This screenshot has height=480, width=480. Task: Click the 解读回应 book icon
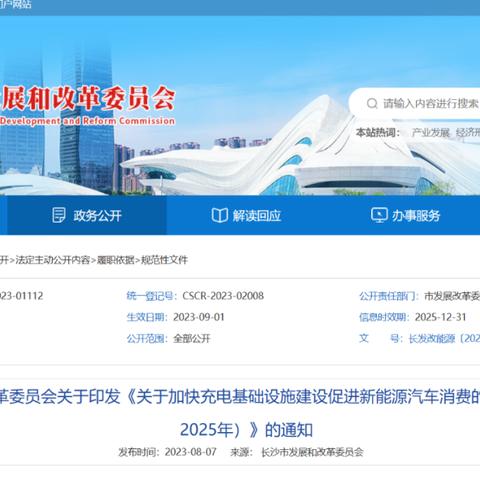[x=220, y=215]
